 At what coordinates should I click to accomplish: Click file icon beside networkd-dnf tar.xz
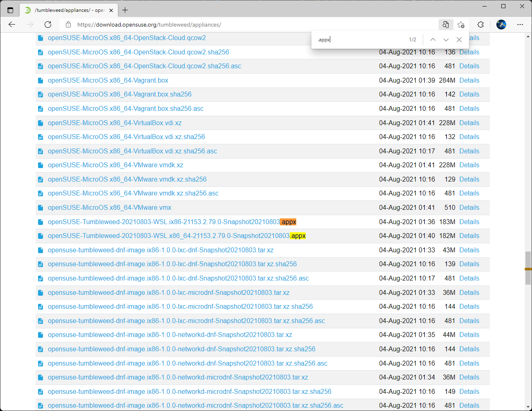(x=41, y=335)
